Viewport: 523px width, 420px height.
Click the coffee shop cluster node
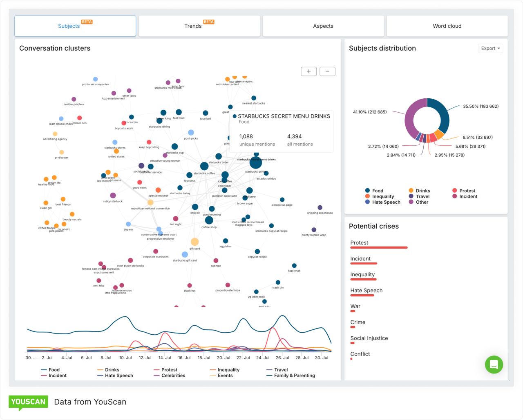coord(209,220)
